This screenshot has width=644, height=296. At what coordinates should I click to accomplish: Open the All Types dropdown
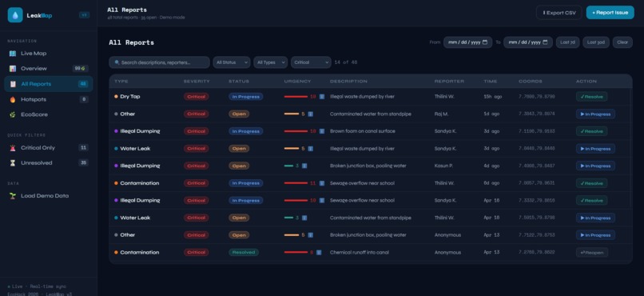[270, 62]
